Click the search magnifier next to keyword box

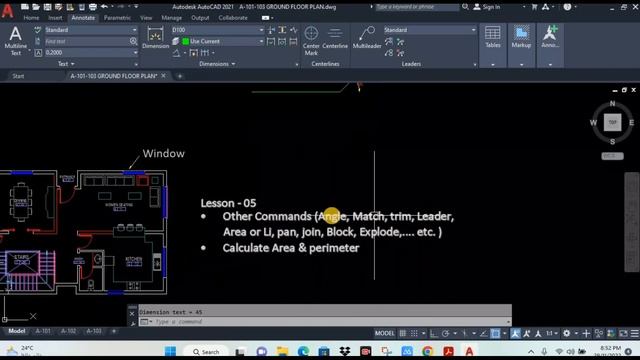tap(465, 7)
